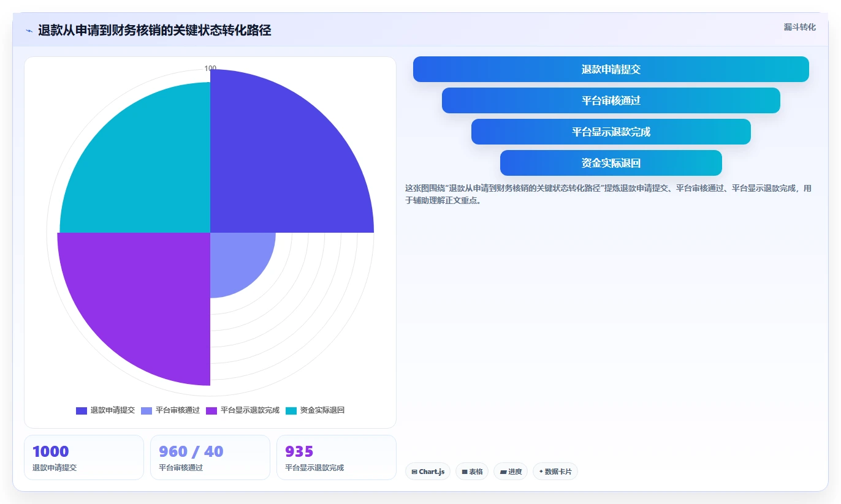
Task: Click the 1000 退款申请提交 stat card
Action: coord(84,457)
